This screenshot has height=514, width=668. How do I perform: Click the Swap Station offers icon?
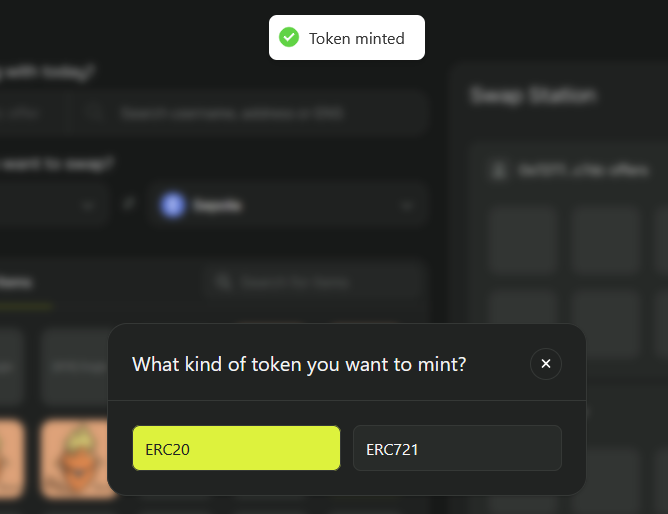coord(499,170)
